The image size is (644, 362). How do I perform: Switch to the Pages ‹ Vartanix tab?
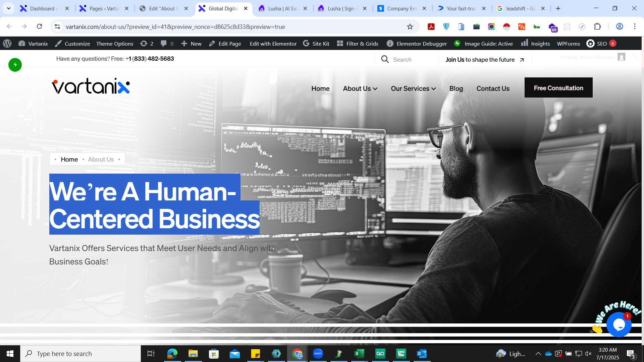point(104,8)
